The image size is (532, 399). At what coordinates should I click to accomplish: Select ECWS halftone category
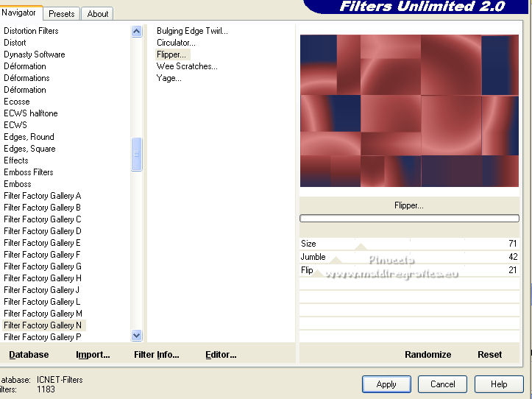pos(31,113)
